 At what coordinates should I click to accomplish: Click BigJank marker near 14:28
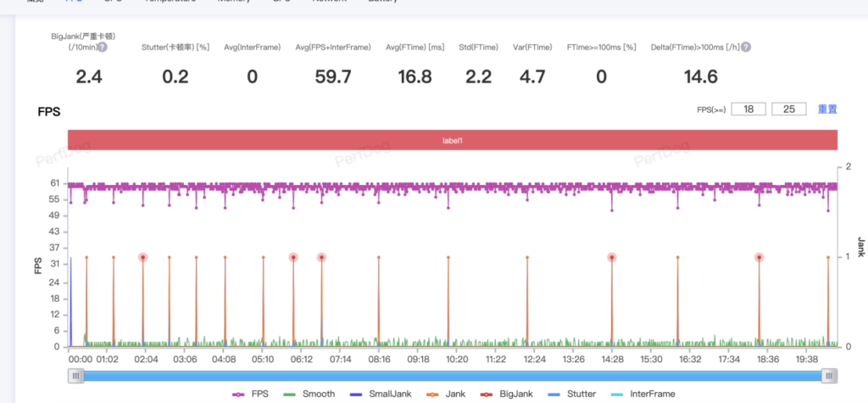[x=611, y=257]
